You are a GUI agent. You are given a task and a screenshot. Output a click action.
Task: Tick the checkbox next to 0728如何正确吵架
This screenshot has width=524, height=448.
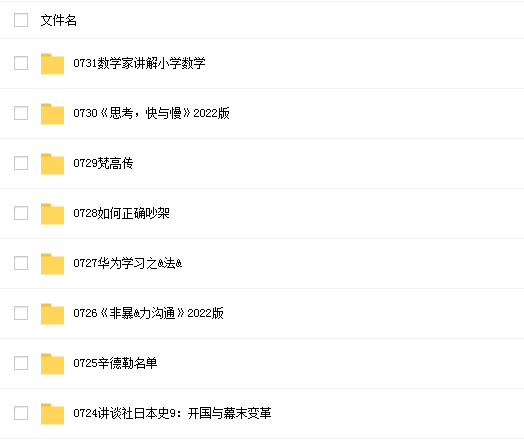(21, 213)
